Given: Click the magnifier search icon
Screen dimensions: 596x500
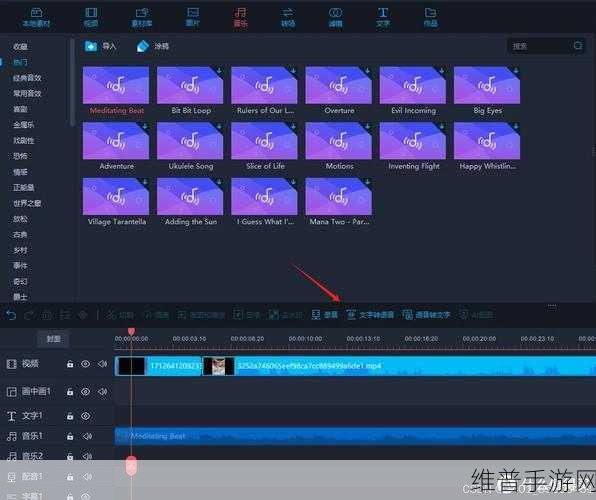Looking at the screenshot, I should 578,46.
